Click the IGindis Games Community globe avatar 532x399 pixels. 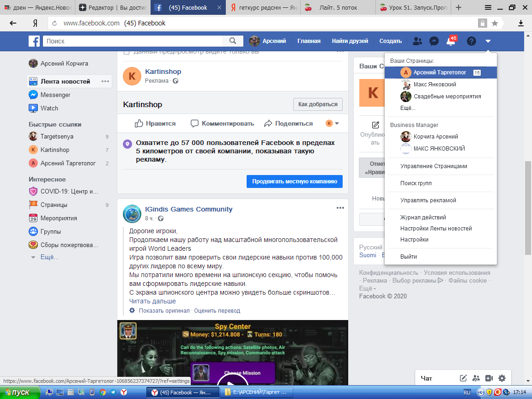tap(132, 214)
